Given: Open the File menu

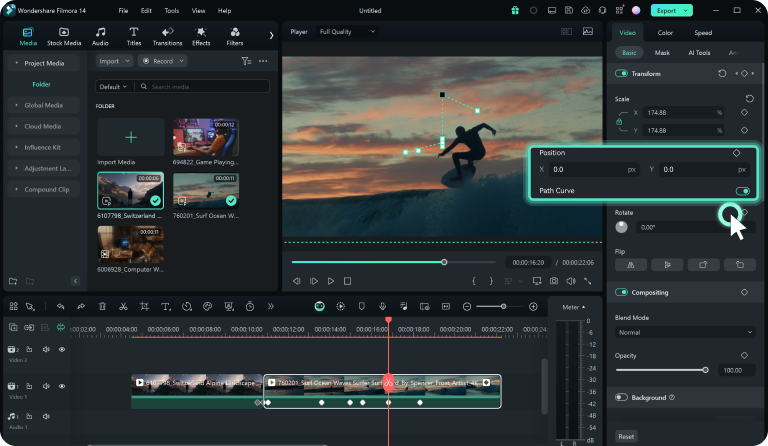Looking at the screenshot, I should (x=123, y=11).
